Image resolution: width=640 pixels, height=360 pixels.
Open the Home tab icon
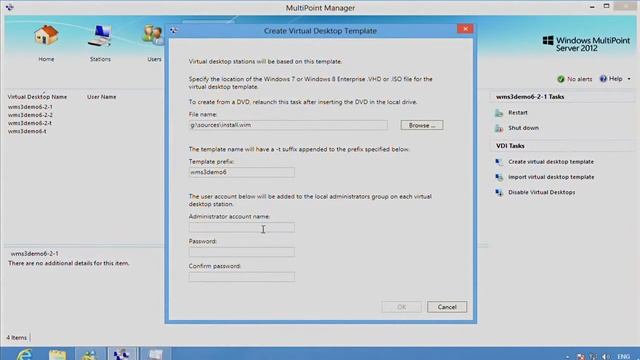click(46, 36)
